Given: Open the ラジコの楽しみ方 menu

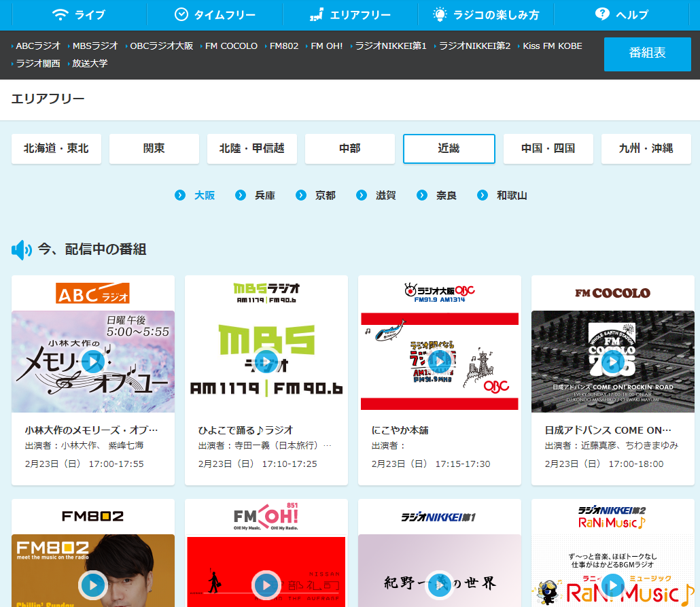Looking at the screenshot, I should tap(486, 15).
